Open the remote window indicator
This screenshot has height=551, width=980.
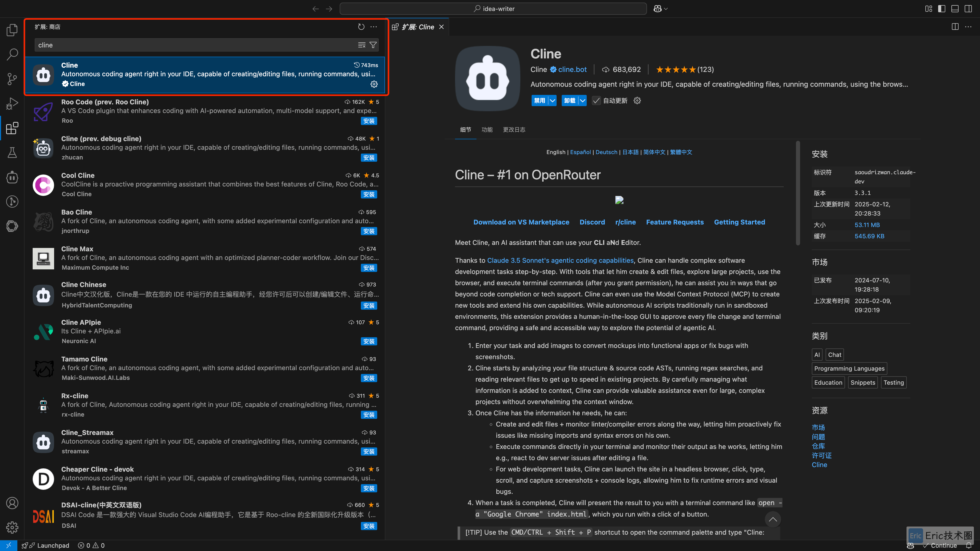point(8,545)
